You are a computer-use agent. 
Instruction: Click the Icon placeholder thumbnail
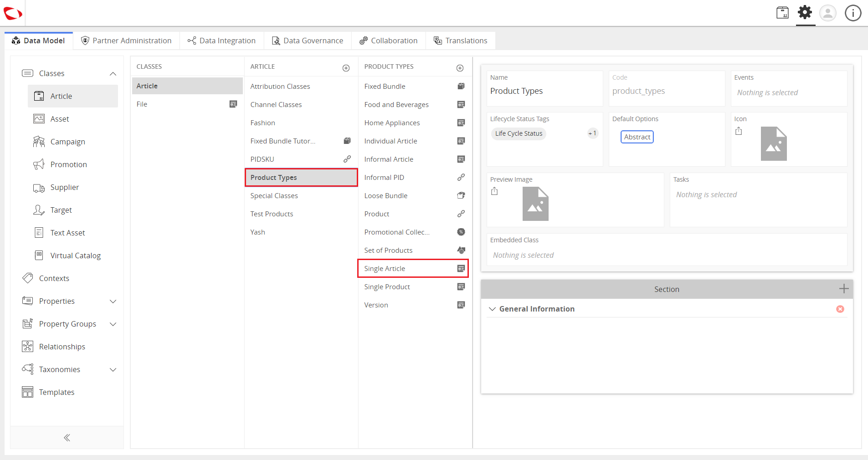[774, 143]
